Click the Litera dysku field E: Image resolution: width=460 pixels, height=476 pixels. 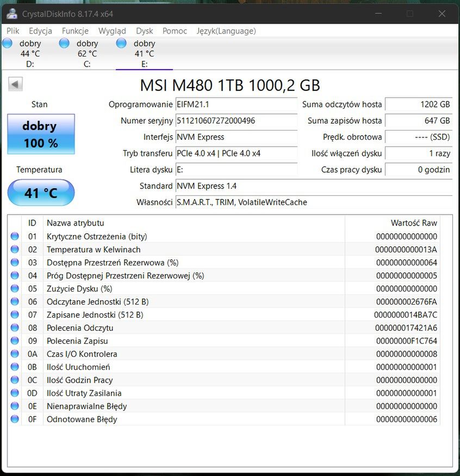coord(236,170)
